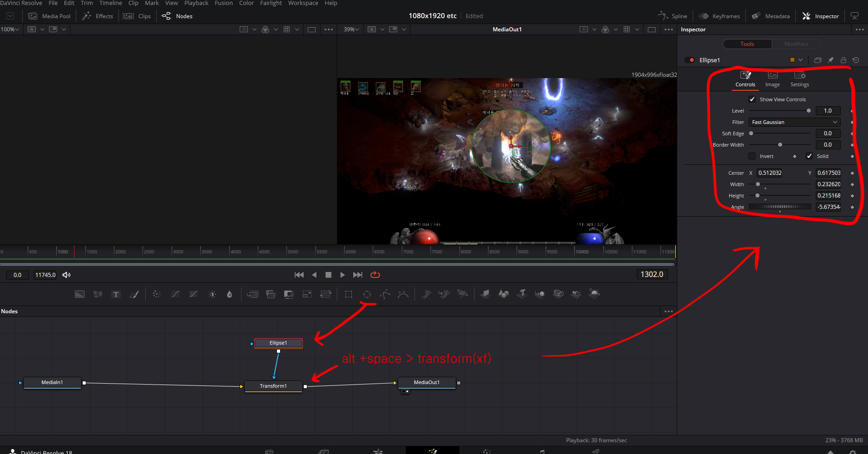Switch to Image tab in Inspector
The height and width of the screenshot is (454, 868).
click(773, 79)
